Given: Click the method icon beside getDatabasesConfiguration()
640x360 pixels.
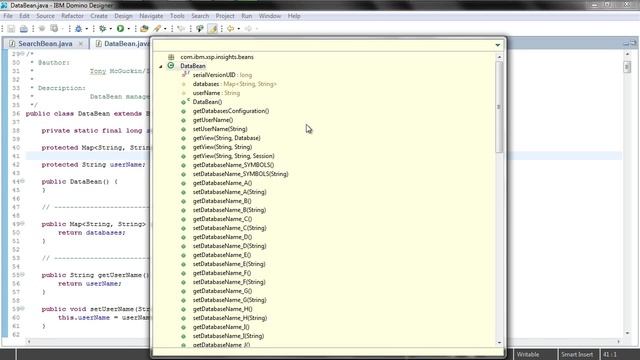Looking at the screenshot, I should point(184,111).
